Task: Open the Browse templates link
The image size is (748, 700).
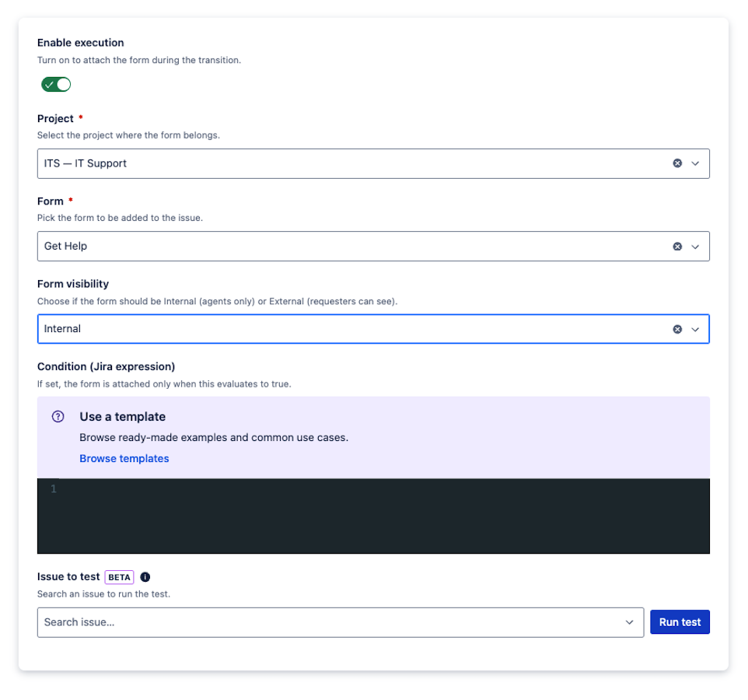Action: (x=124, y=459)
